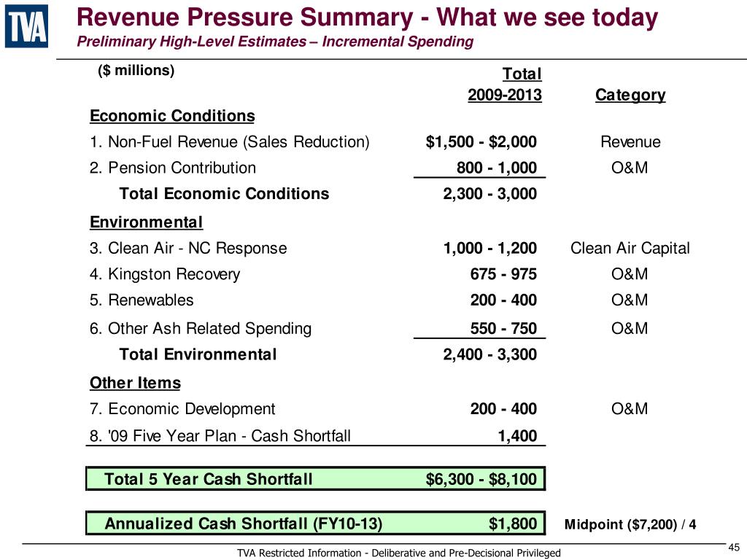Select the slide title 'Revenue Pressure Summary'

(x=245, y=17)
